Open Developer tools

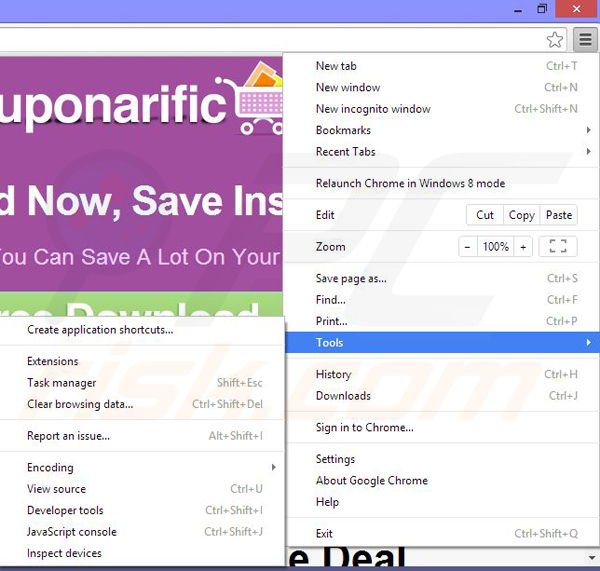pos(142,510)
